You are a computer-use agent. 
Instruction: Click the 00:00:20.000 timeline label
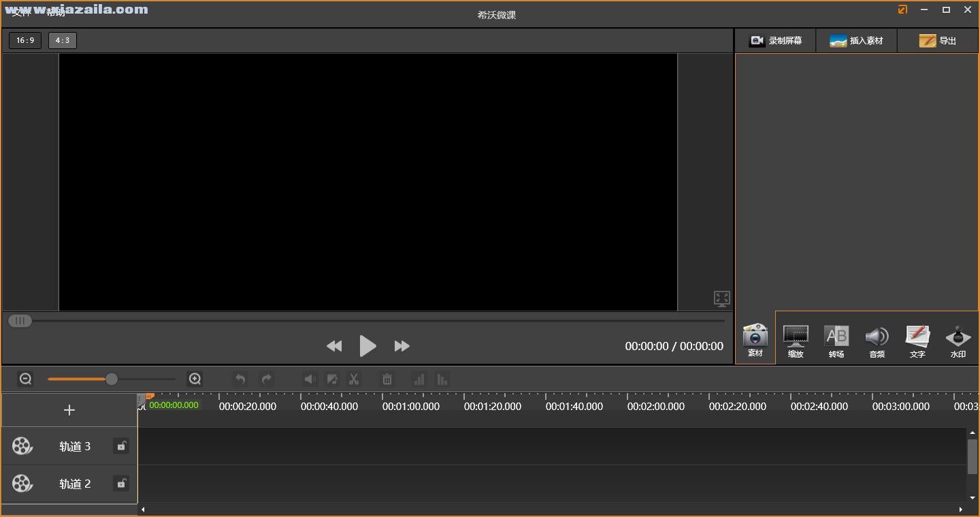click(x=248, y=407)
